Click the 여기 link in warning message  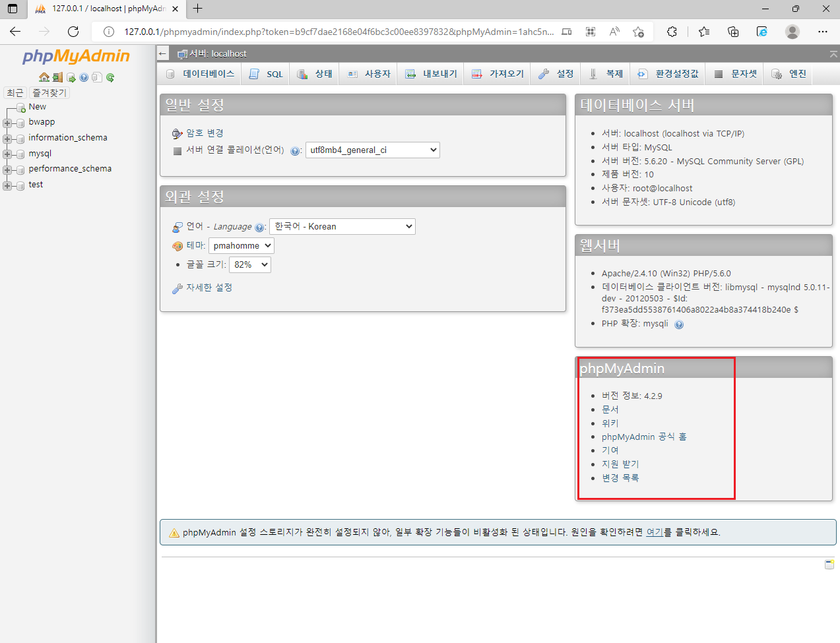655,532
